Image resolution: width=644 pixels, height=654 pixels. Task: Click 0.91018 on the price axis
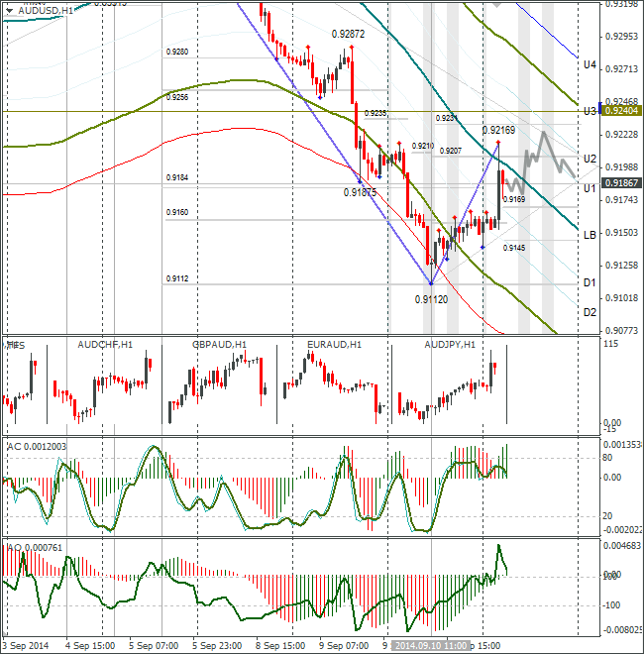point(621,298)
